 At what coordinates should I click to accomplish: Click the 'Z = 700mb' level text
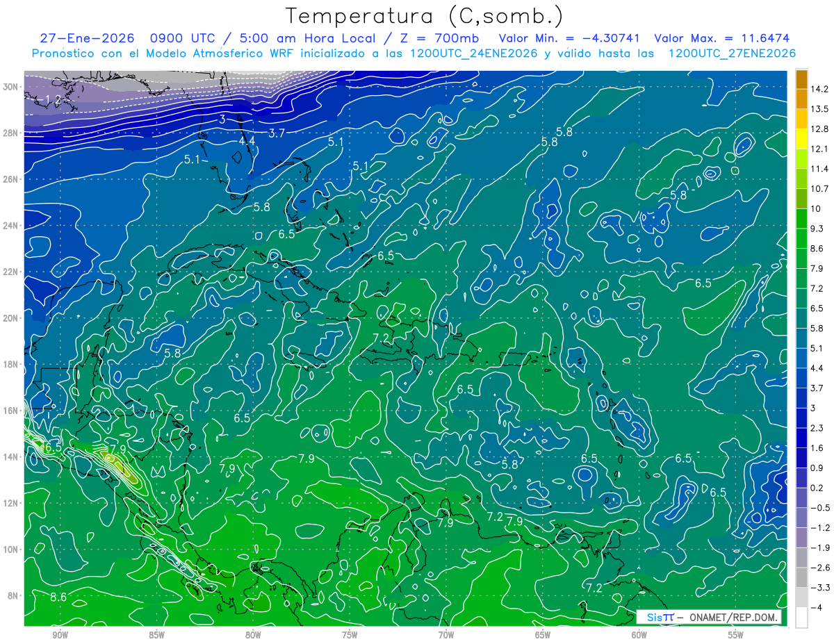click(x=441, y=39)
